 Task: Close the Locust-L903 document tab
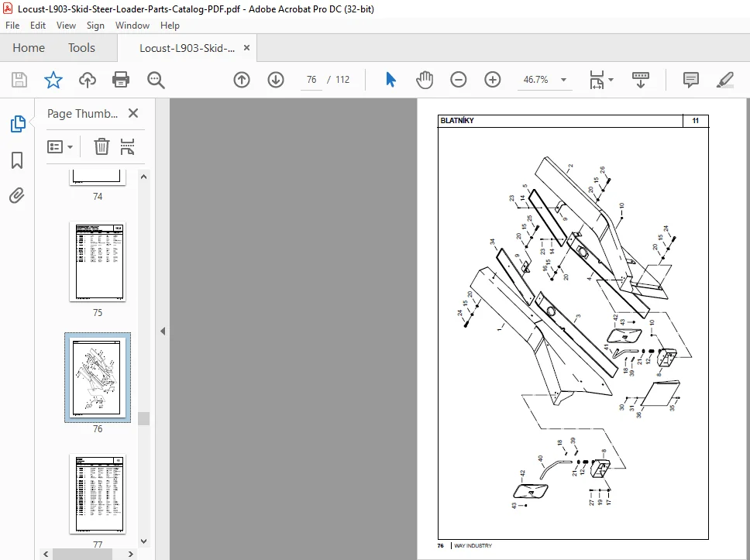click(247, 48)
